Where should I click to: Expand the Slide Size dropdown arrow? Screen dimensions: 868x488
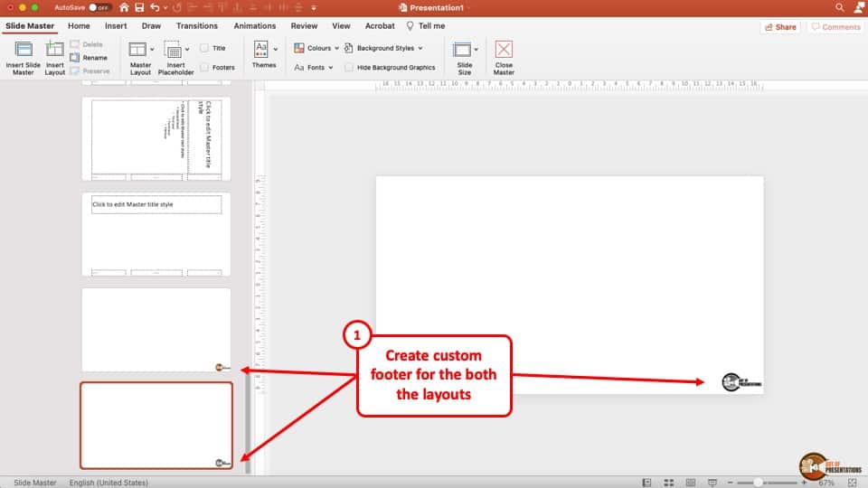click(x=476, y=49)
